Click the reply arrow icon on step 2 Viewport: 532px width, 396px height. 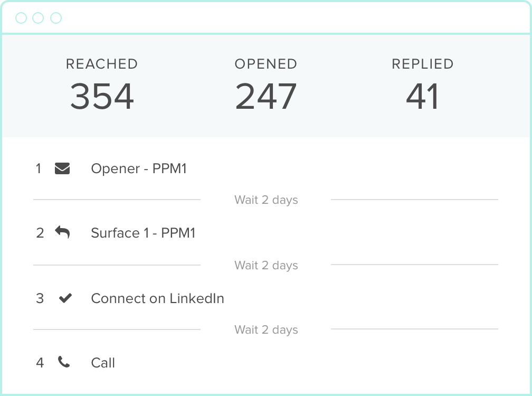coord(62,232)
